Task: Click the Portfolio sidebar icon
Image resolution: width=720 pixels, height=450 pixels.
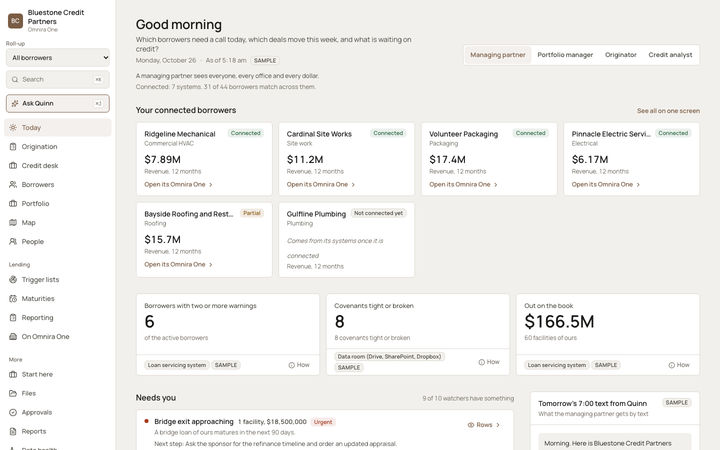Action: [x=13, y=203]
